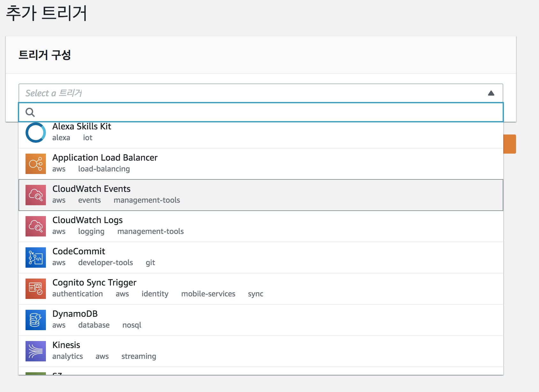Click the 'alexa' tag text
539x392 pixels.
61,138
